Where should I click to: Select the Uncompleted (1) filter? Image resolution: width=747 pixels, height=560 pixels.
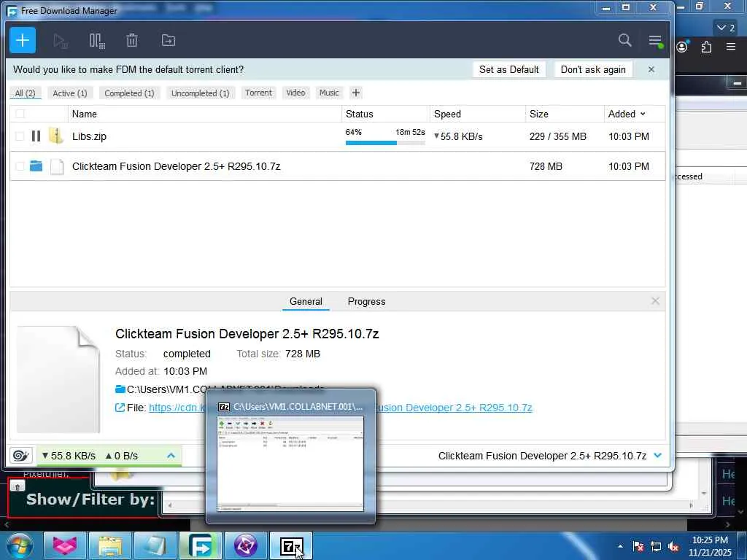pyautogui.click(x=200, y=93)
